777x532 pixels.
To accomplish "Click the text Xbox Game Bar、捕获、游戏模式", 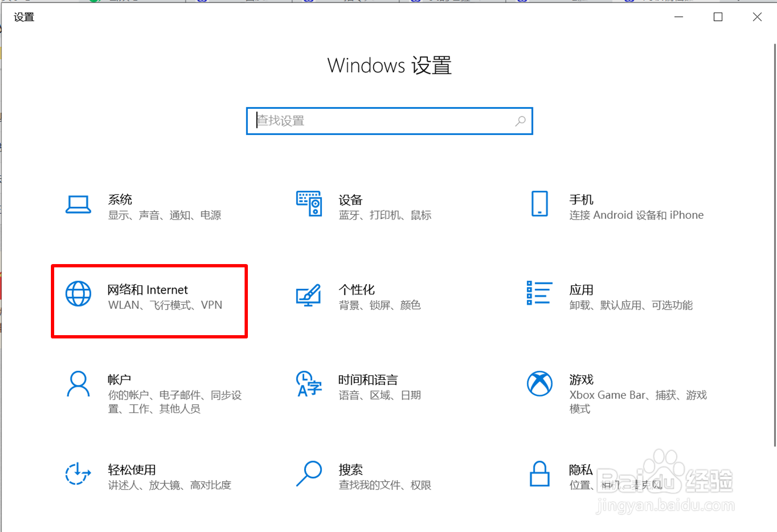I will (x=638, y=402).
